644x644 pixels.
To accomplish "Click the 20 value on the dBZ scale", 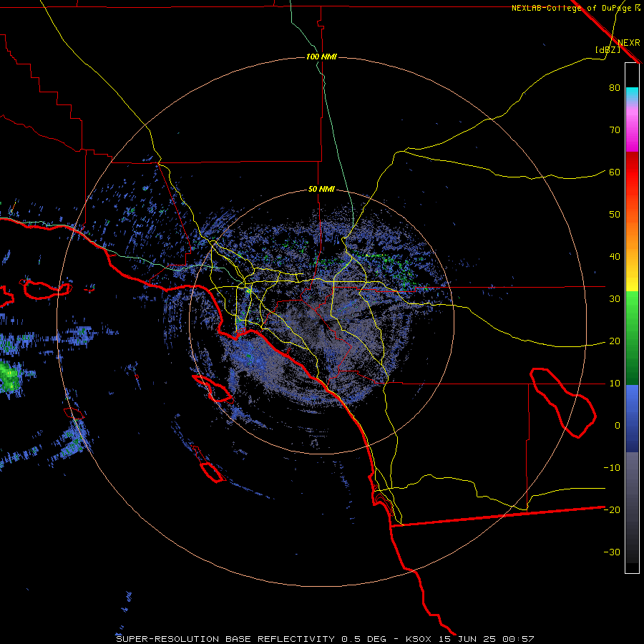I will click(x=615, y=341).
